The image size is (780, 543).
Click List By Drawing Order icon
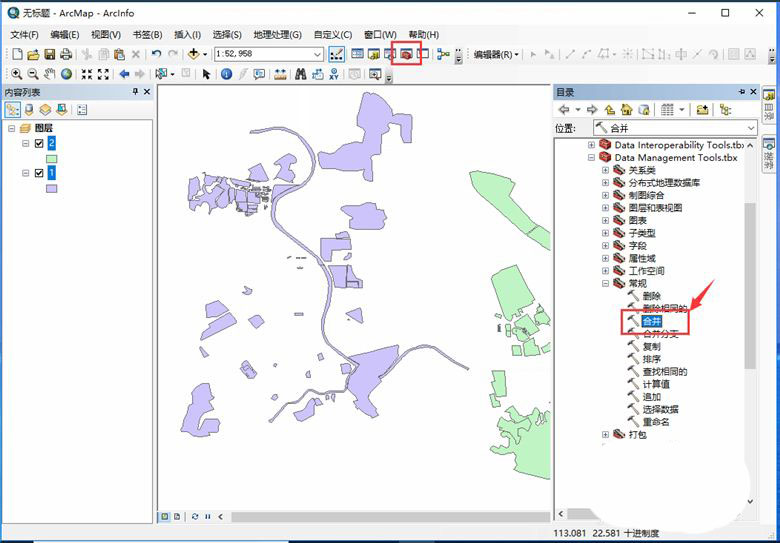[x=12, y=109]
